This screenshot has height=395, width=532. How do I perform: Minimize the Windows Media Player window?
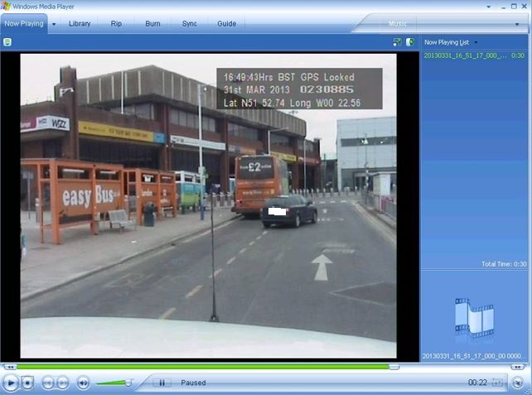click(x=504, y=7)
